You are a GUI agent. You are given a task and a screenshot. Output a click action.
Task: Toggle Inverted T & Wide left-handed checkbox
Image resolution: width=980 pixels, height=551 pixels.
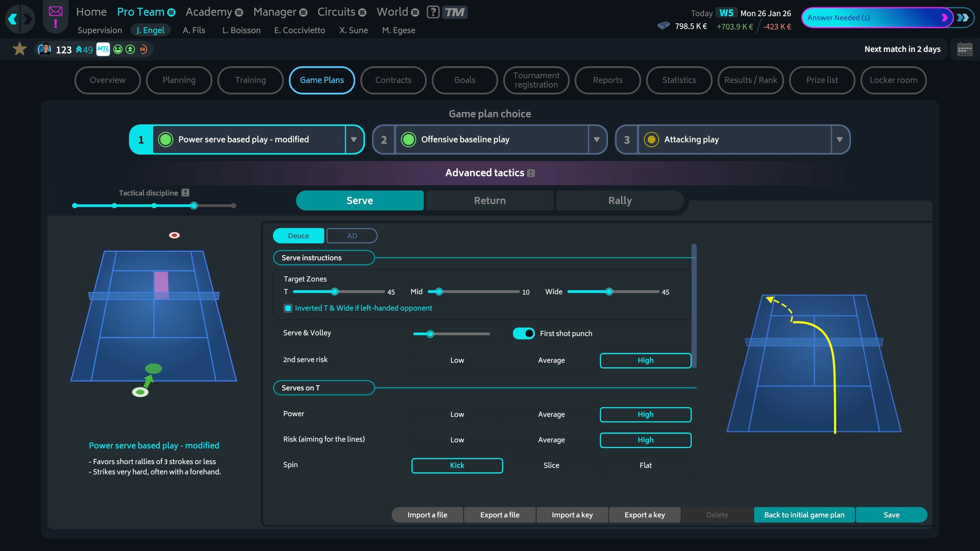pyautogui.click(x=288, y=308)
